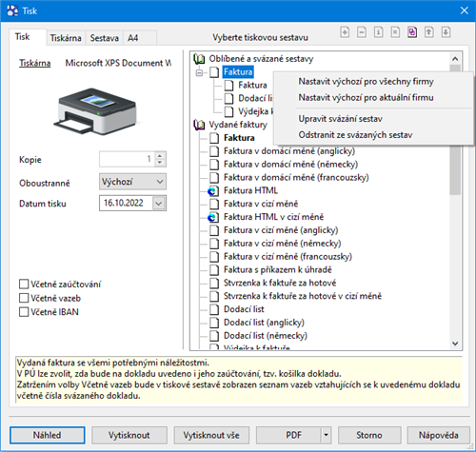Image resolution: width=476 pixels, height=452 pixels.
Task: Click the report info (i) toolbar icon
Action: coord(379,32)
